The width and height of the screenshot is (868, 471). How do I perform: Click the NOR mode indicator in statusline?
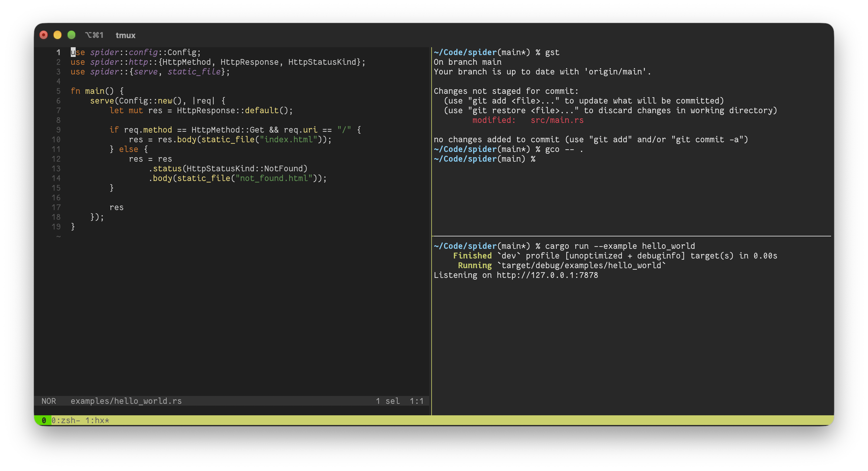pyautogui.click(x=48, y=401)
